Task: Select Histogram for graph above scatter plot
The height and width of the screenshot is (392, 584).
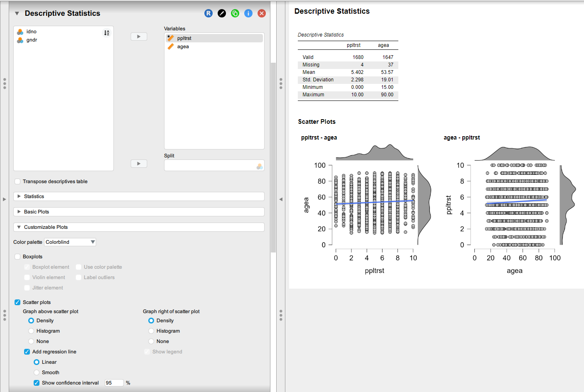Action: 31,331
